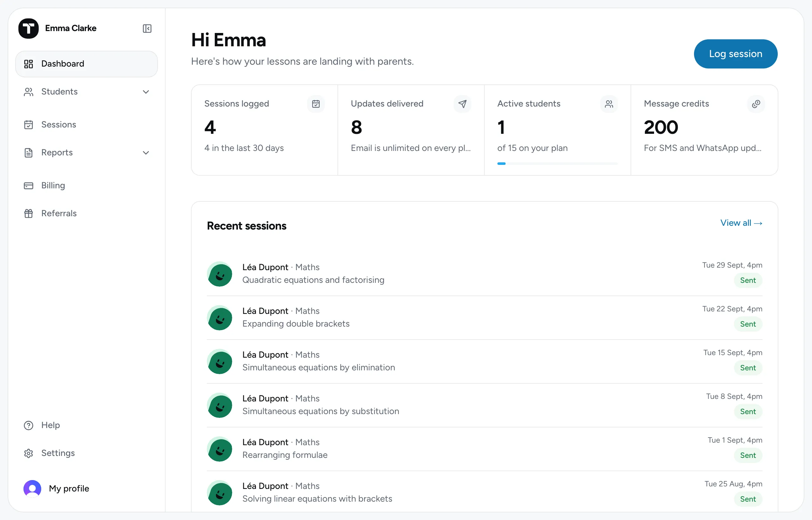Viewport: 812px width, 520px height.
Task: Click coins icon on Message credits card
Action: 756,104
